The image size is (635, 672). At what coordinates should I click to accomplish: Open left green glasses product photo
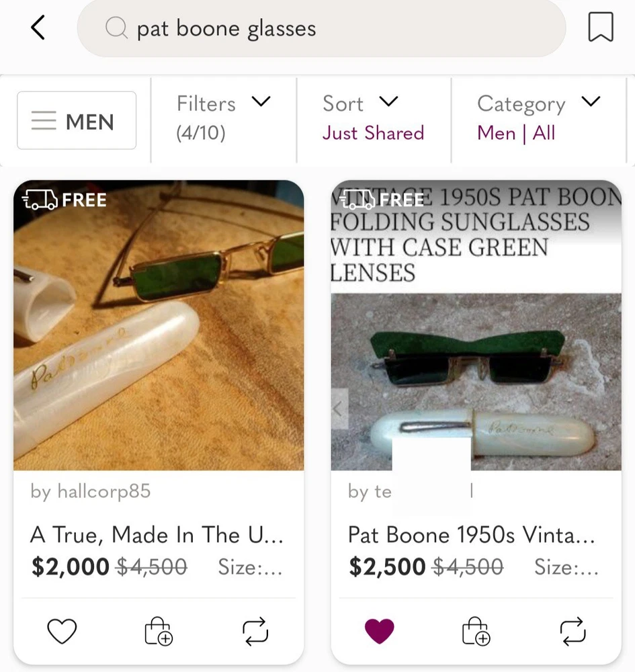click(159, 325)
